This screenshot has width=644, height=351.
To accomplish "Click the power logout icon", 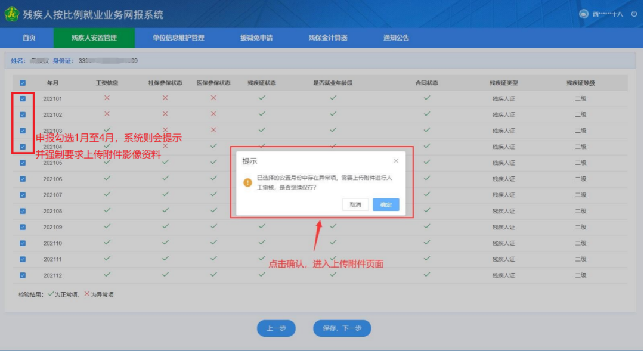I will coord(634,14).
